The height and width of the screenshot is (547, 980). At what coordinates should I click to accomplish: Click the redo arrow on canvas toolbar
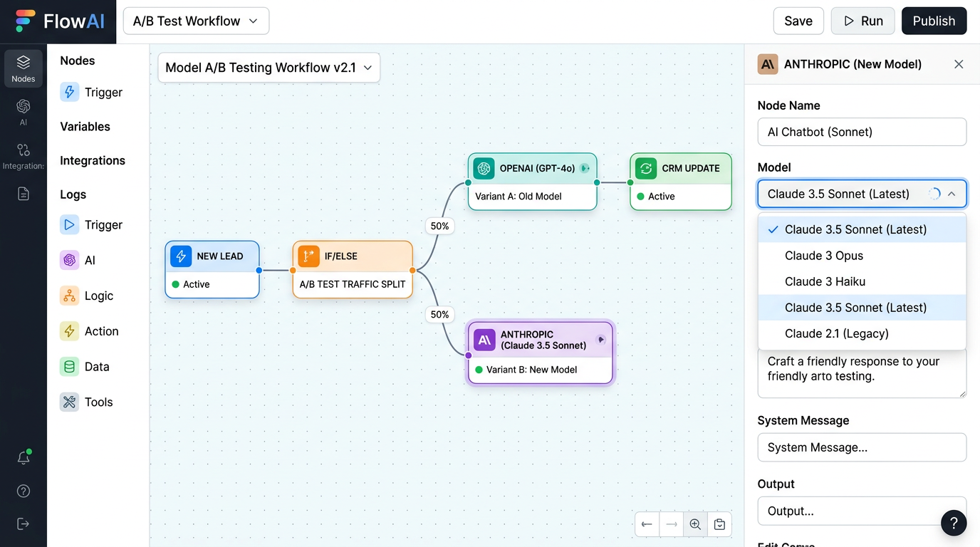coord(671,524)
